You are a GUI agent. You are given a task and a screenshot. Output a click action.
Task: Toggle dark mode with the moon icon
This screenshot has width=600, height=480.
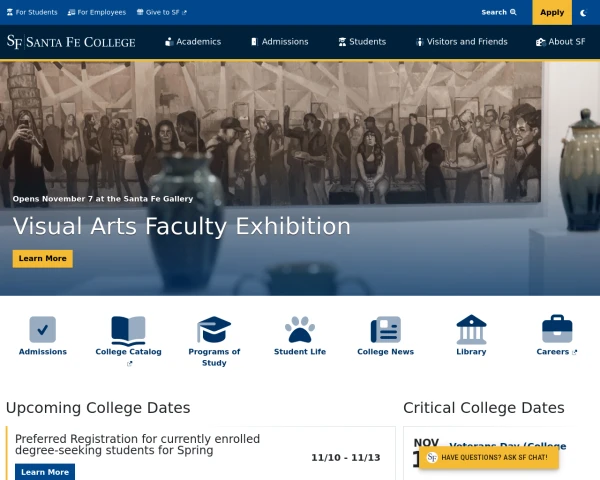(x=583, y=13)
